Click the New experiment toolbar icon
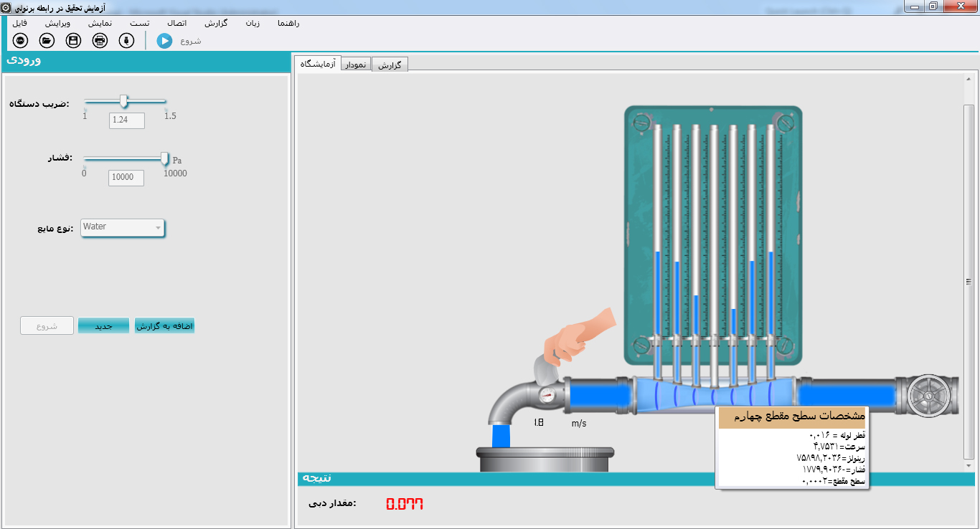Viewport: 980px width, 529px height. 21,40
